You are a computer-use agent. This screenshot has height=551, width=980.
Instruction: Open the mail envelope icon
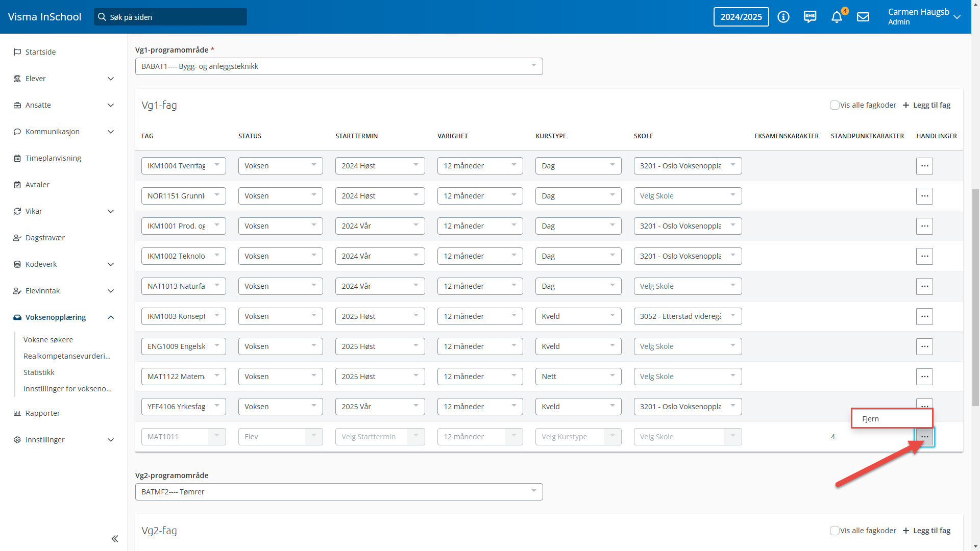pos(863,17)
